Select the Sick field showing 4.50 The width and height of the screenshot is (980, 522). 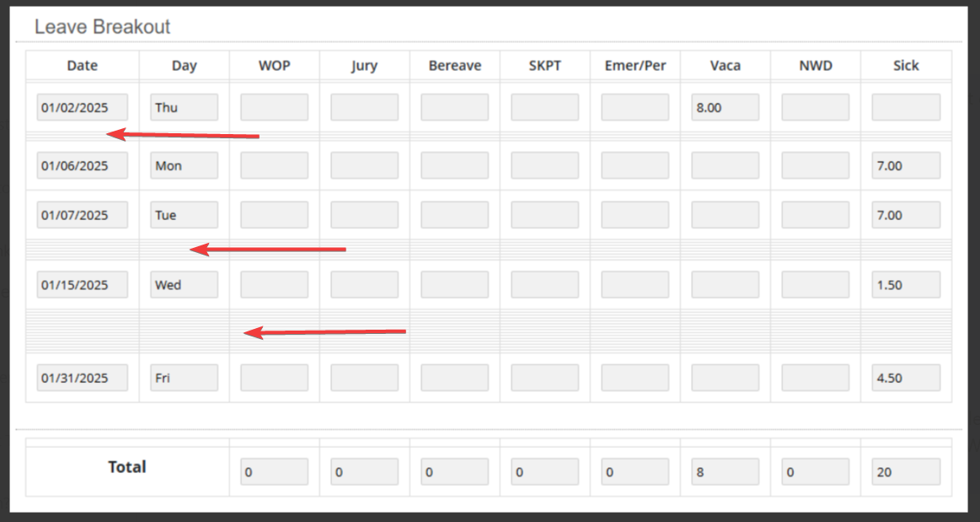coord(906,378)
